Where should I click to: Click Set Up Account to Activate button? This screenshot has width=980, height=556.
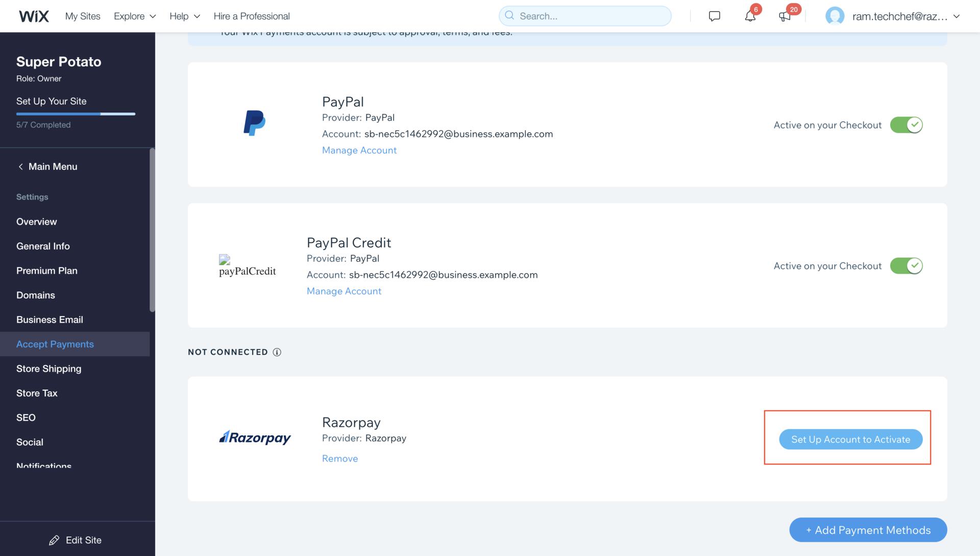point(850,439)
